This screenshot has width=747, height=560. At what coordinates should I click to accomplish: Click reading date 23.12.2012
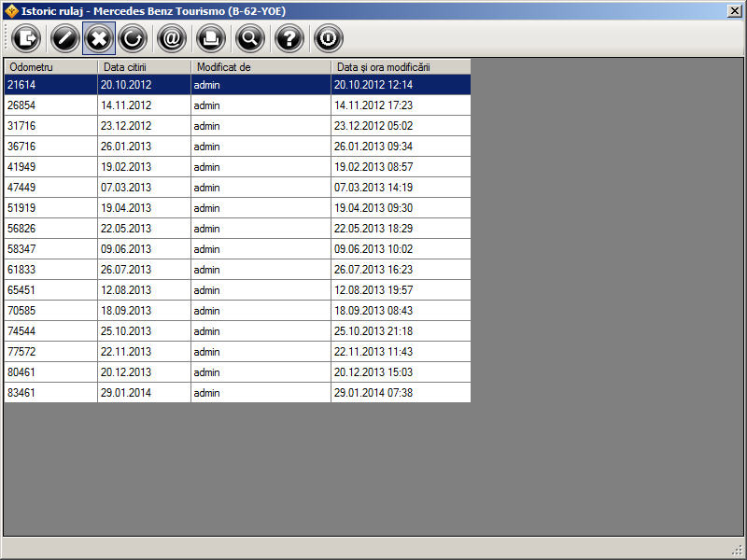pos(126,126)
